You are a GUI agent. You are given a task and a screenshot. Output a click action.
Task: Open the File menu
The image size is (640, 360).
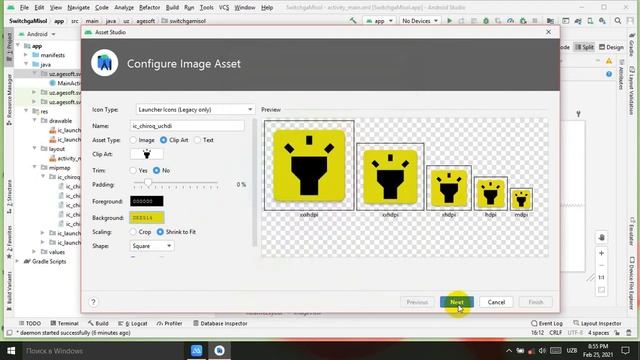(x=24, y=7)
